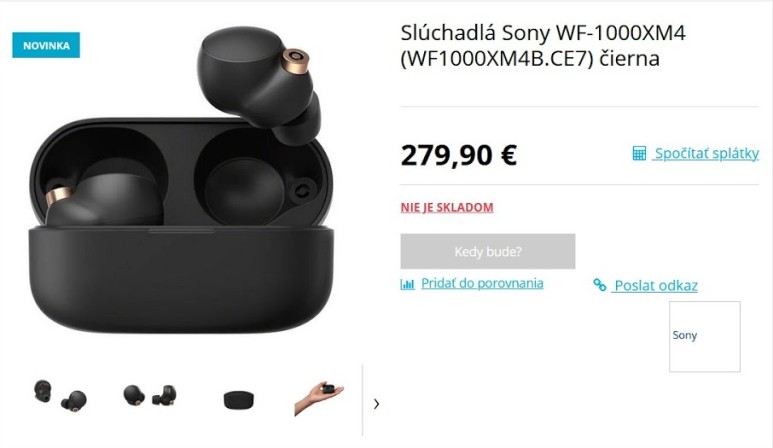Click the NOVINKA badge label
Image resolution: width=773 pixels, height=448 pixels.
pos(46,45)
